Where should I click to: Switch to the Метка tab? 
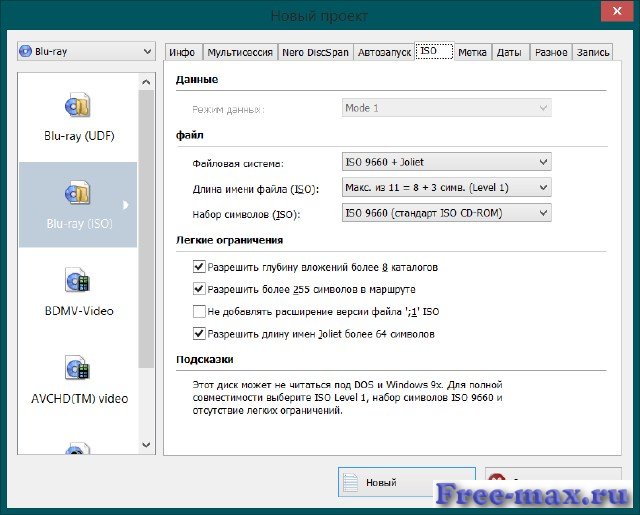(472, 53)
